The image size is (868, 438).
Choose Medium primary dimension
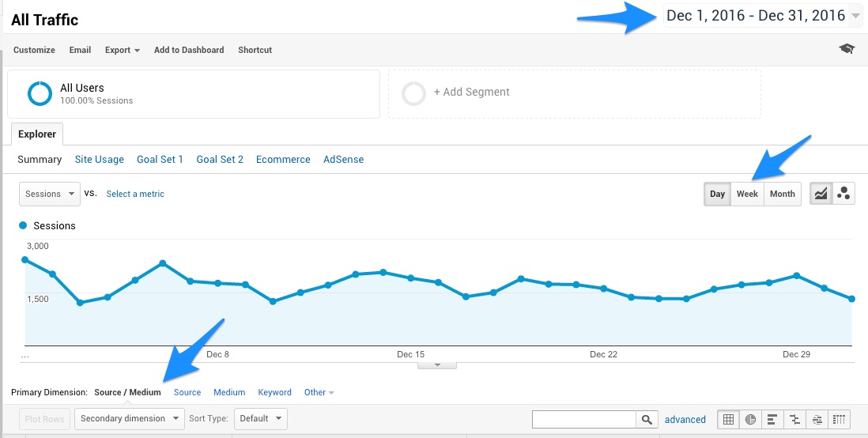(x=229, y=392)
